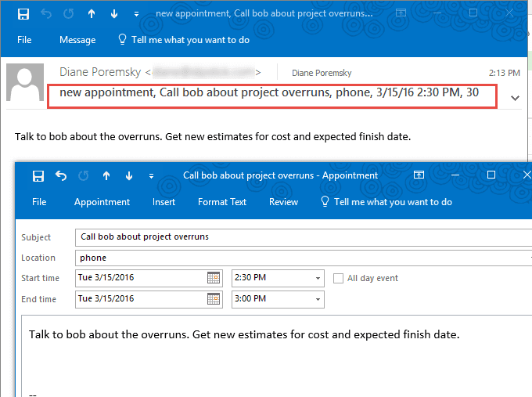Click the Subject field of the appointment

point(301,236)
